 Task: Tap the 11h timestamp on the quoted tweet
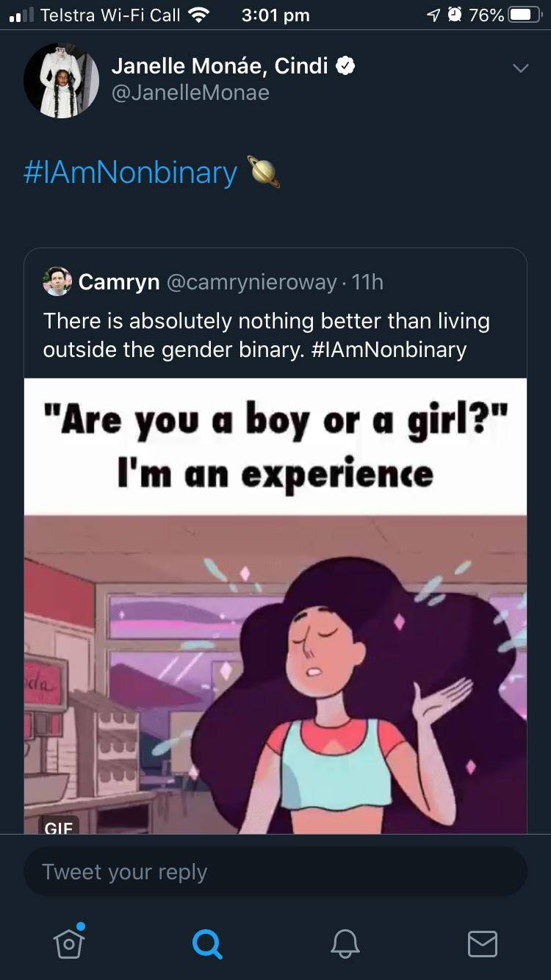(x=367, y=282)
